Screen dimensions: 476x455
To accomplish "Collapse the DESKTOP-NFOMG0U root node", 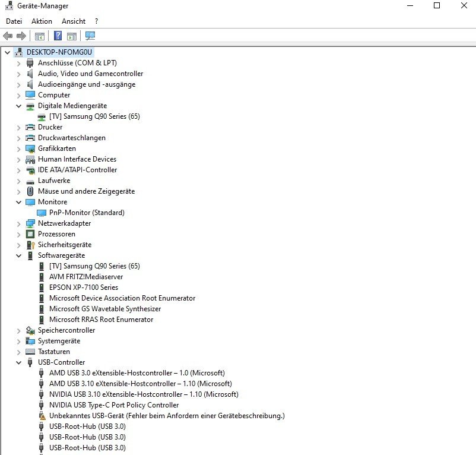I will pyautogui.click(x=7, y=52).
